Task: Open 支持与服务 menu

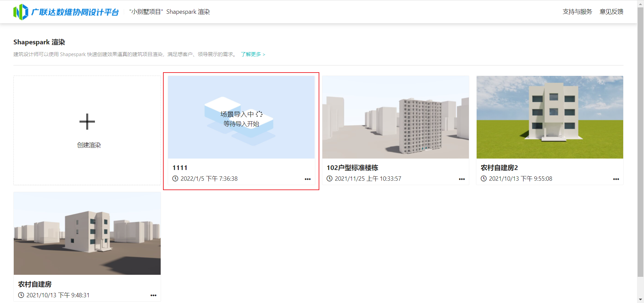Action: tap(577, 12)
